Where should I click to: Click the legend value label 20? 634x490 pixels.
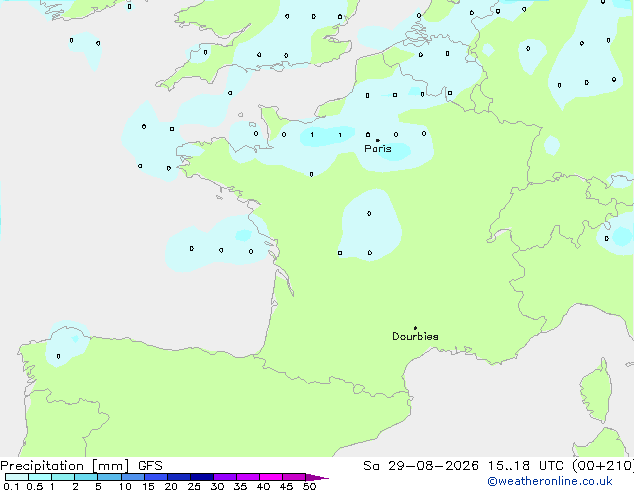(171, 486)
